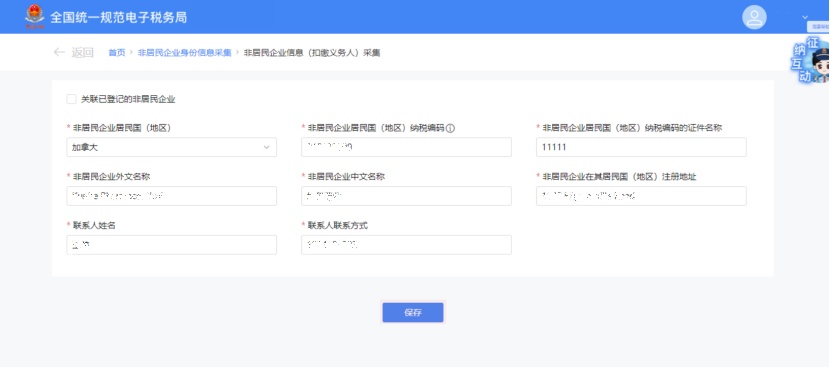
Task: Focus the 纳税编码 input field
Action: 407,147
